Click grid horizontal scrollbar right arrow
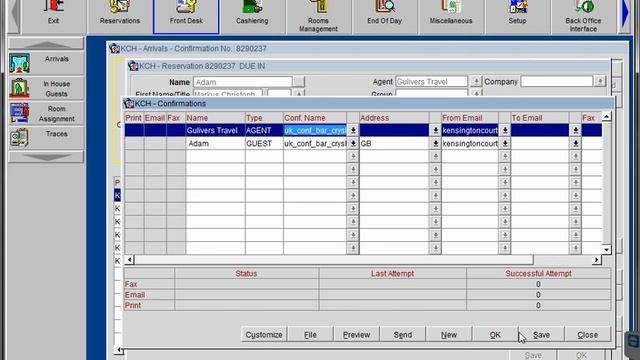The height and width of the screenshot is (360, 640). 596,260
